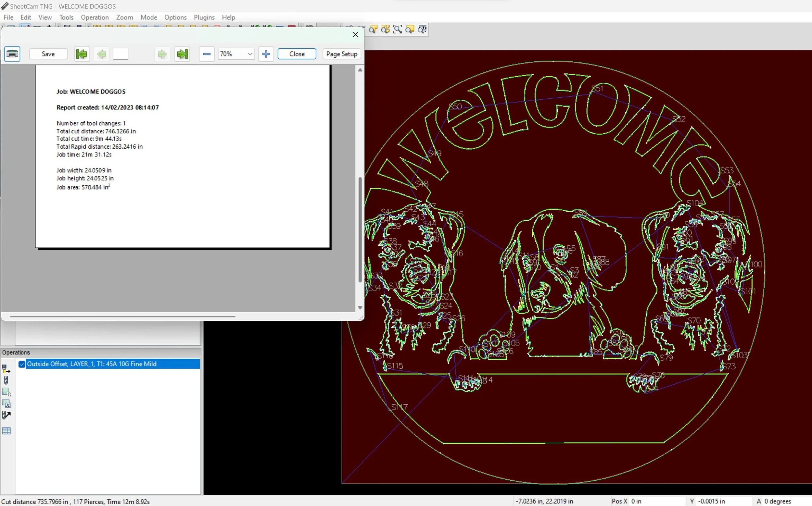The width and height of the screenshot is (812, 506).
Task: Click the G-code insert icon in Operations sidebar
Action: (6, 392)
